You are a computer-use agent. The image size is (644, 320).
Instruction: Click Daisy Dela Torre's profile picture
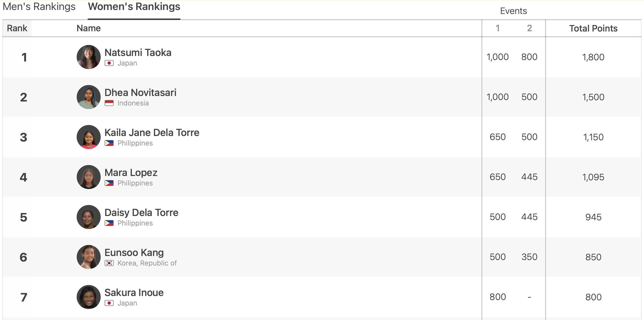[x=88, y=217]
